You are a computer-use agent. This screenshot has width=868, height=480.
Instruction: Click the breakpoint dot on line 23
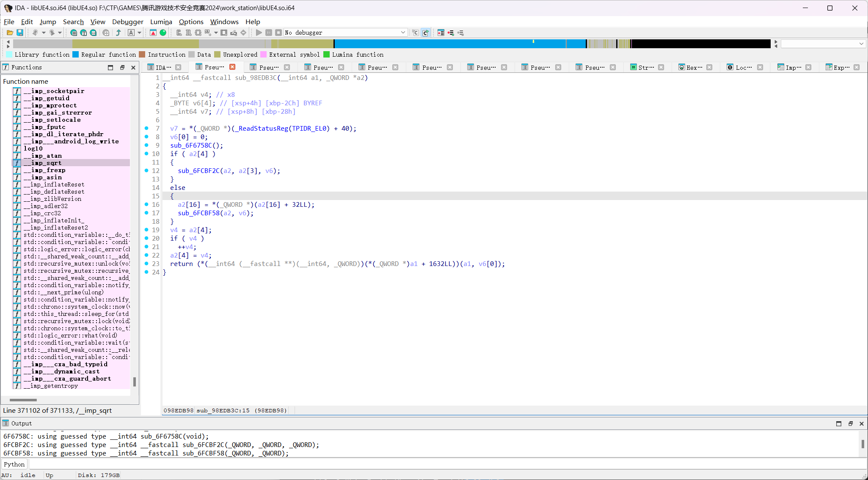(146, 263)
